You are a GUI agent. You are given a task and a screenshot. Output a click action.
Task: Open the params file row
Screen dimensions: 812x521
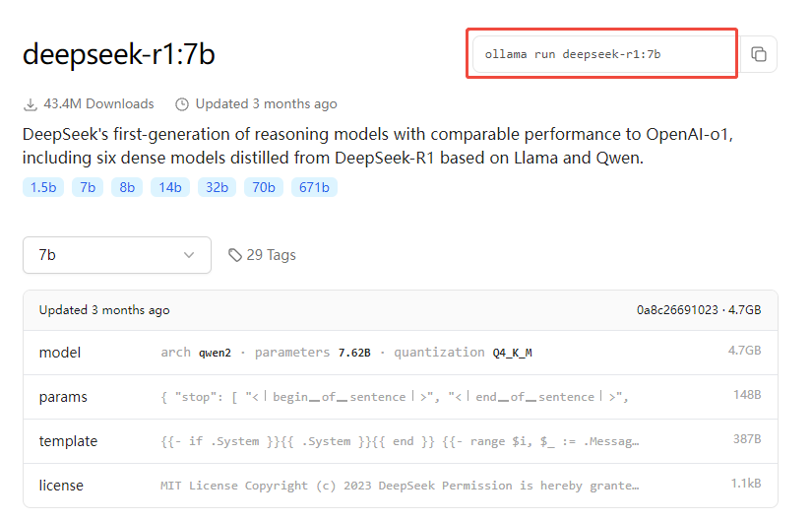[401, 397]
